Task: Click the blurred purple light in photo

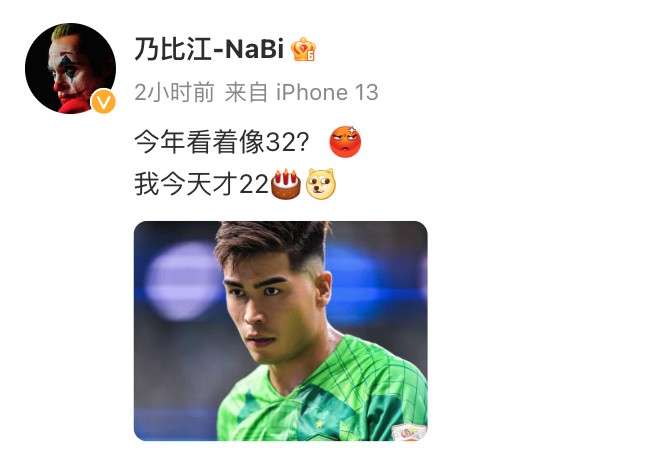Action: 183,280
